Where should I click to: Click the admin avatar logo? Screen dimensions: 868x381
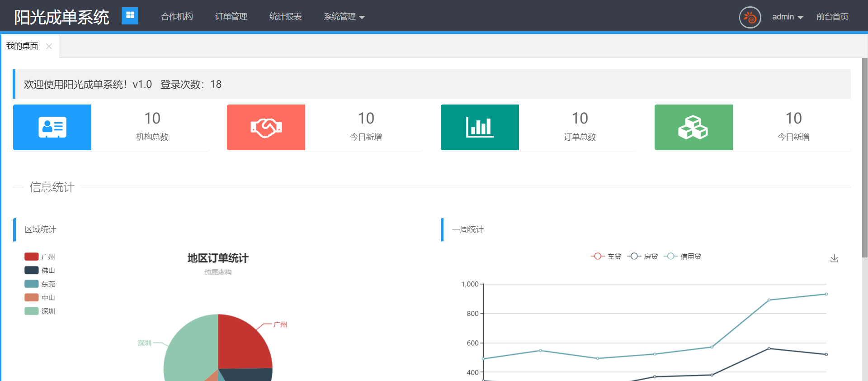click(x=750, y=17)
